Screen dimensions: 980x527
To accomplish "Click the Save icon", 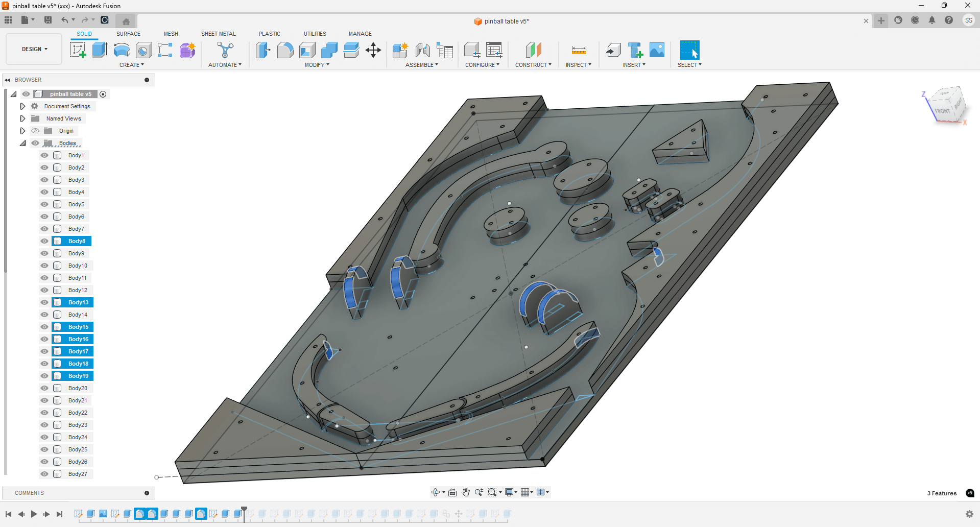I will tap(48, 20).
